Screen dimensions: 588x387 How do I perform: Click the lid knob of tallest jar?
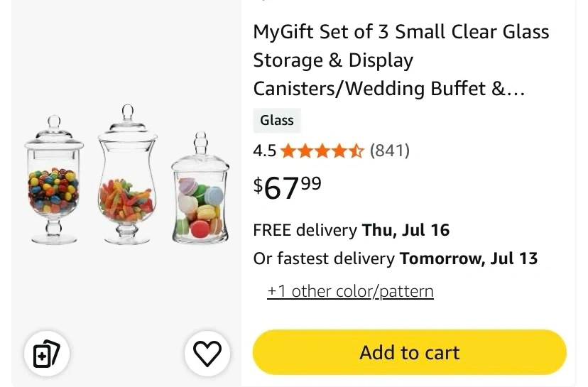(x=128, y=112)
